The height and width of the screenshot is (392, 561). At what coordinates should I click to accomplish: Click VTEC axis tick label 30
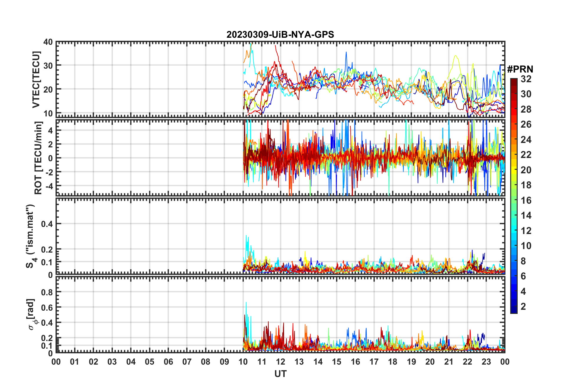pyautogui.click(x=48, y=66)
